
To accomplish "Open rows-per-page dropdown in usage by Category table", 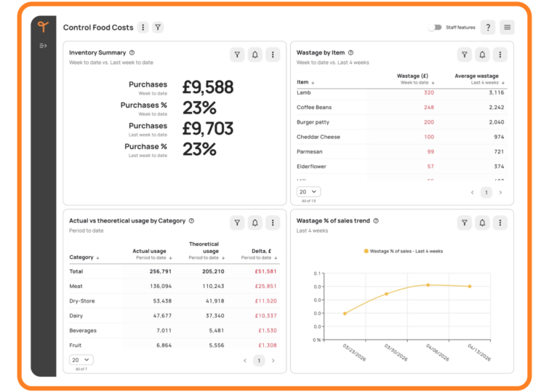I will [81, 359].
